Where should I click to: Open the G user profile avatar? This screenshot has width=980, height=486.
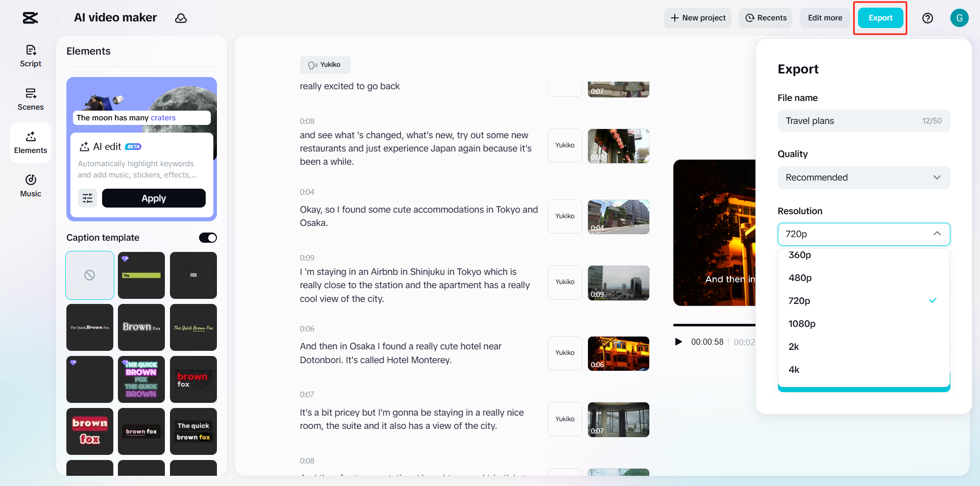[959, 18]
